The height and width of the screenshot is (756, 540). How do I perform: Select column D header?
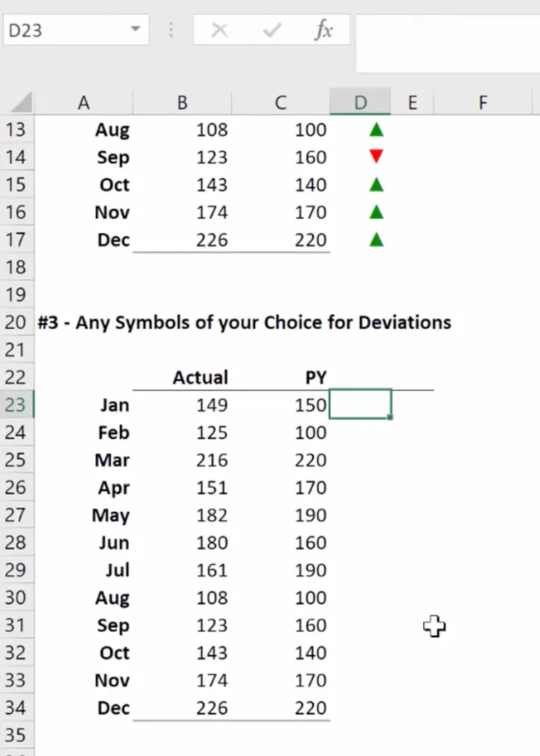coord(360,103)
